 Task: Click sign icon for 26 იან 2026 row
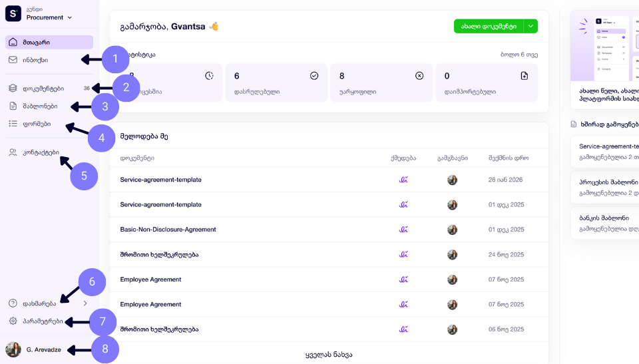(403, 180)
